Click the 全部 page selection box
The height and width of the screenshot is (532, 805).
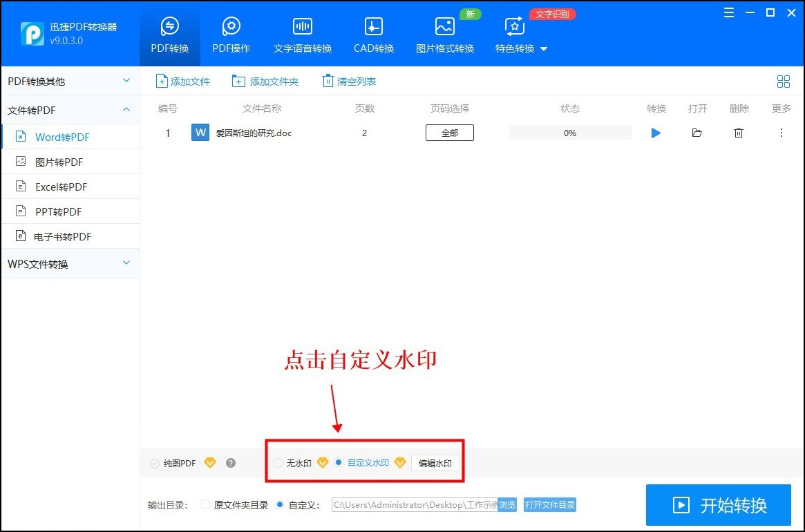coord(449,133)
